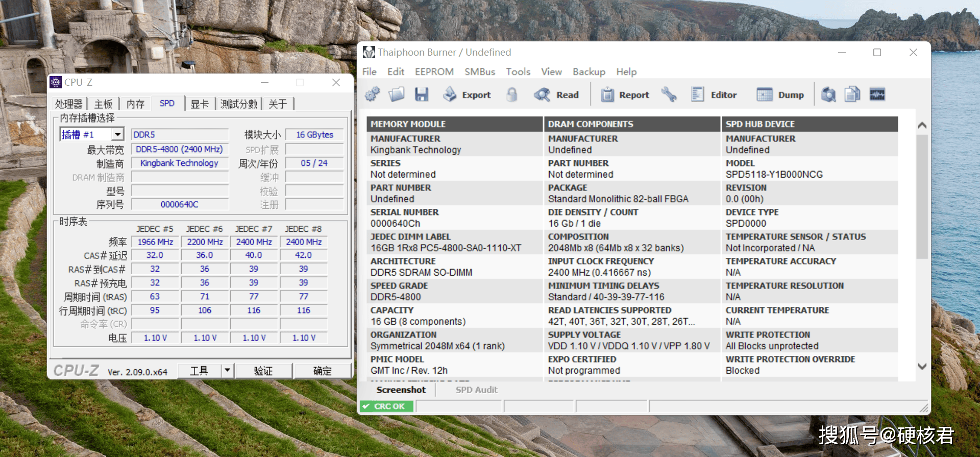This screenshot has height=457, width=980.
Task: Open the Edit menu in Thaiphoon Burner
Action: tap(396, 72)
